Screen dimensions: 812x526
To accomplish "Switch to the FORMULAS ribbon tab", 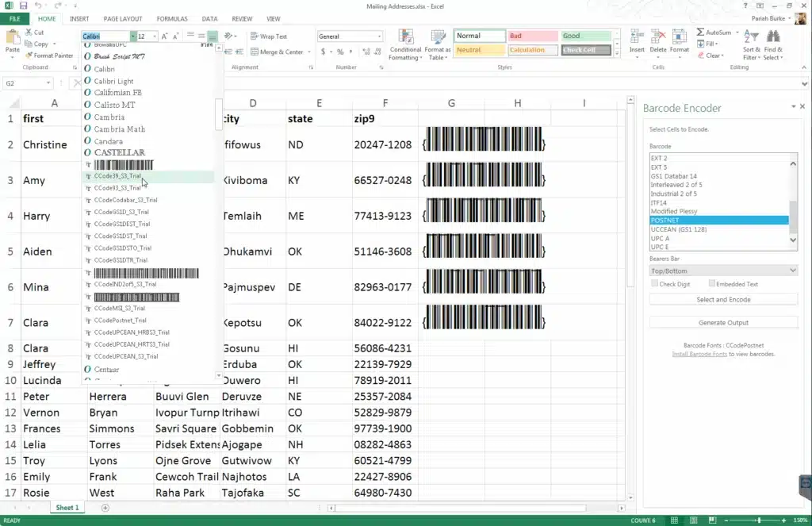I will click(x=172, y=18).
